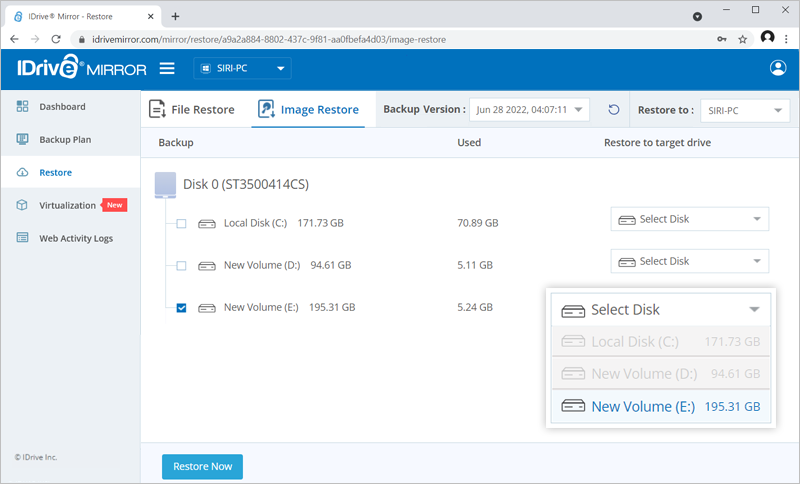Open the SIRI-PC computer dropdown
The width and height of the screenshot is (800, 484).
[242, 68]
